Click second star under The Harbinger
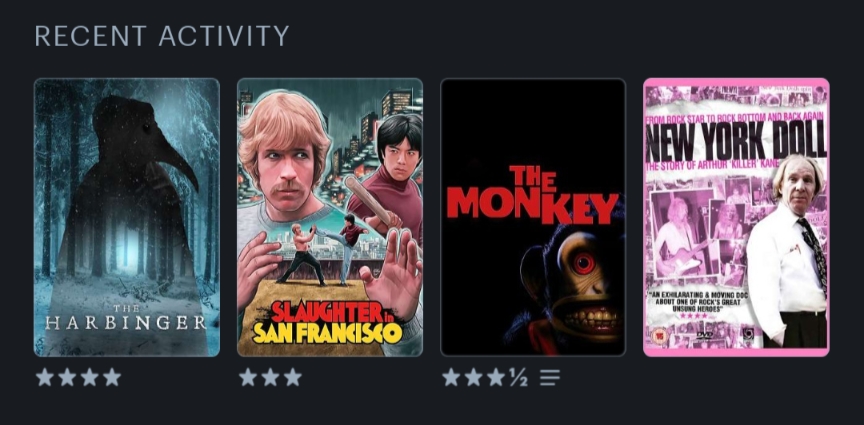The image size is (864, 425). (67, 377)
